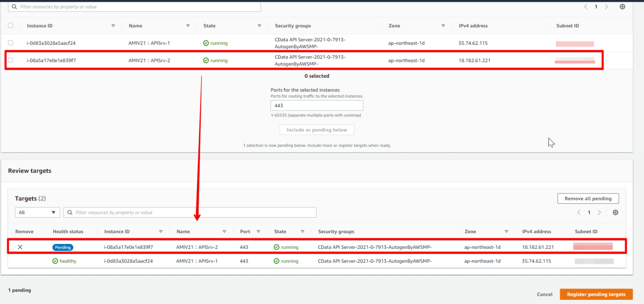The image size is (644, 304).
Task: Remove pending target APISrv-2 with X icon
Action: [20, 247]
